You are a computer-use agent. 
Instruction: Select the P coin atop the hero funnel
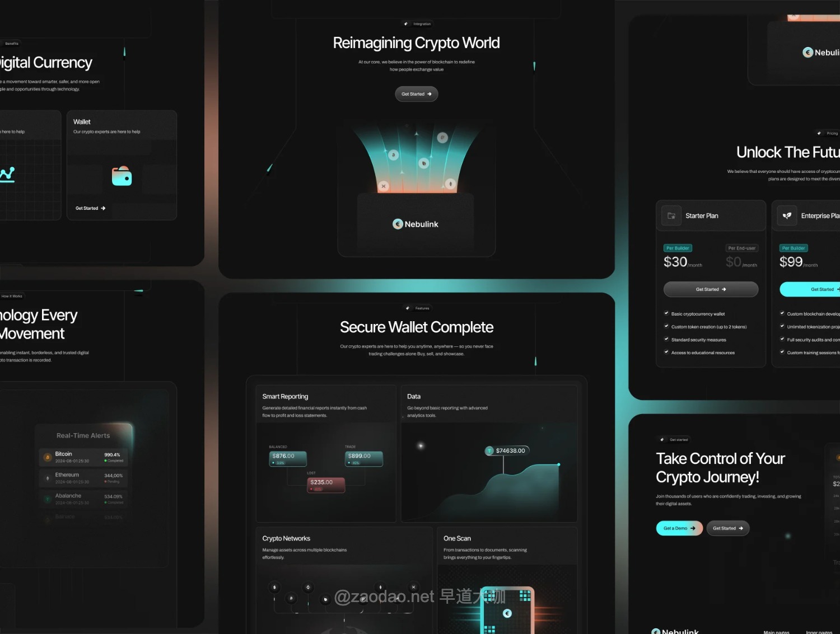point(442,138)
